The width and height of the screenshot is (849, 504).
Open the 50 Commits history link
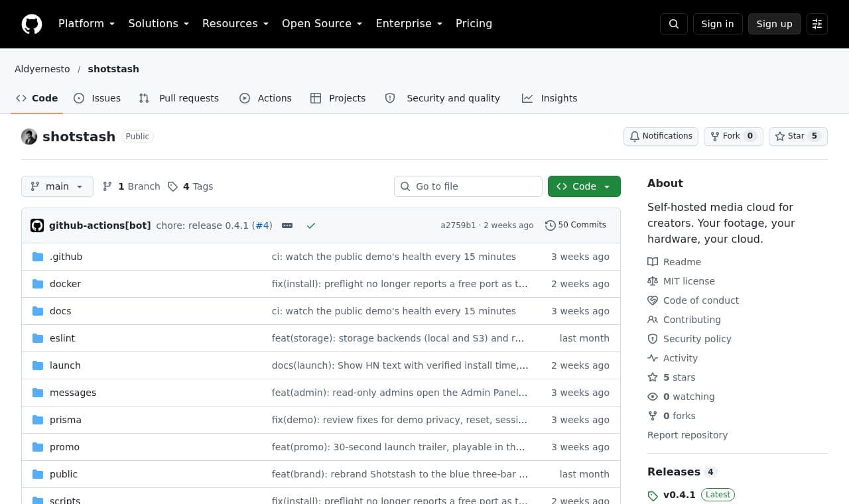tap(576, 225)
